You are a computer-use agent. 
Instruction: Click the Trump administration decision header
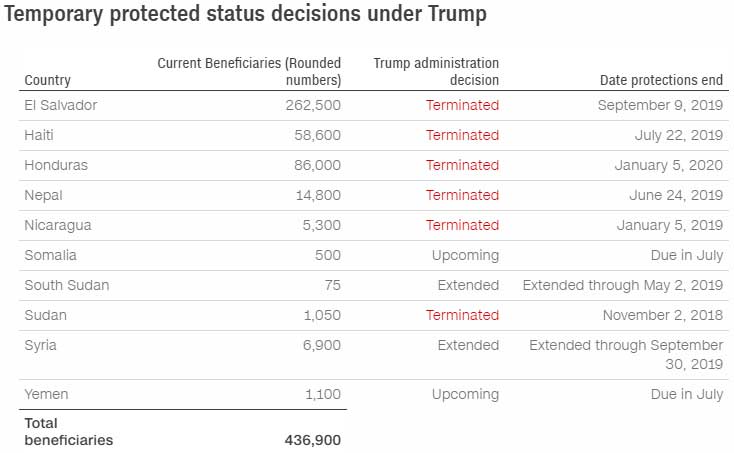(436, 71)
